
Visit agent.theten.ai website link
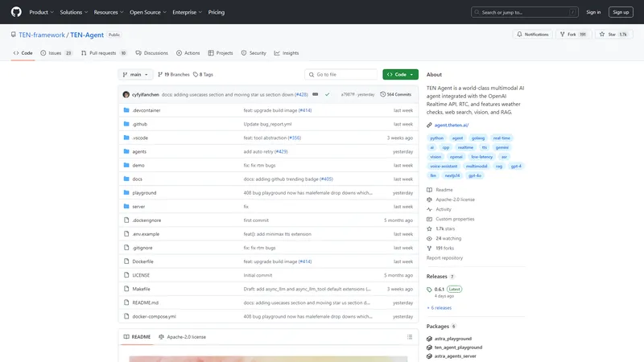pos(452,125)
